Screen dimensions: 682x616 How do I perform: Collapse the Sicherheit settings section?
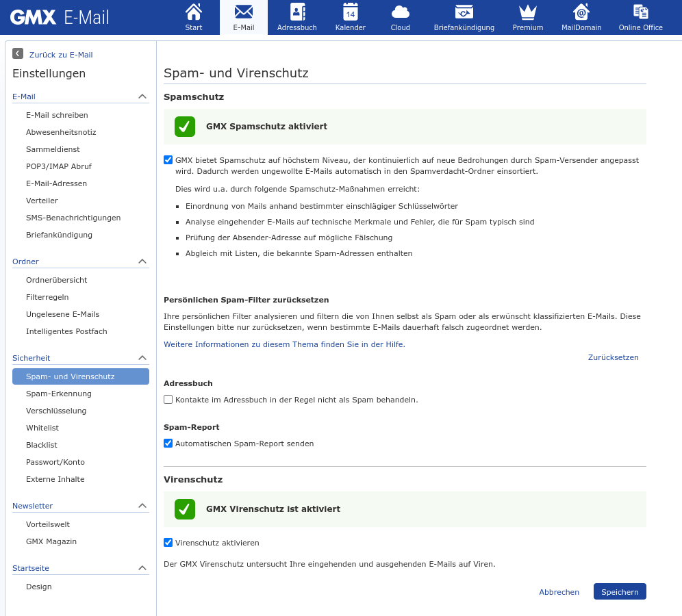(142, 358)
